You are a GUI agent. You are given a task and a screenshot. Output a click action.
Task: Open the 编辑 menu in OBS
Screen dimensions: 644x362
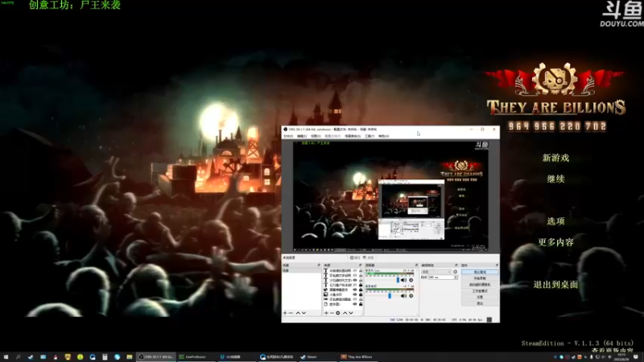coord(303,136)
